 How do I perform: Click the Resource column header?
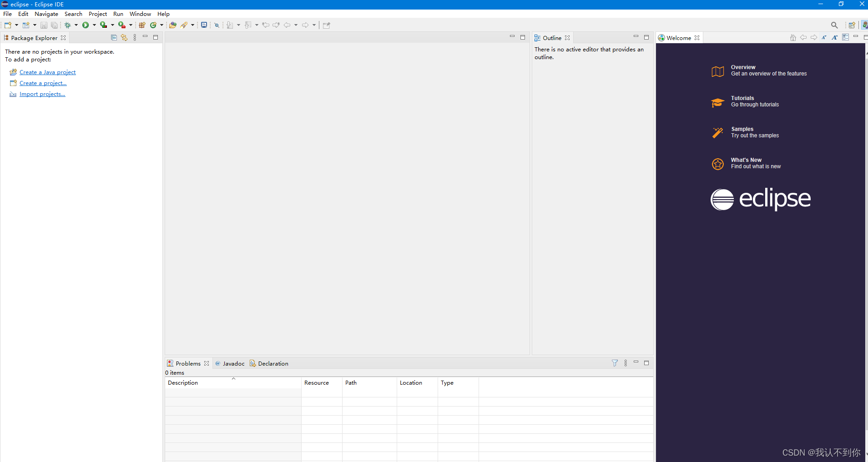point(322,382)
